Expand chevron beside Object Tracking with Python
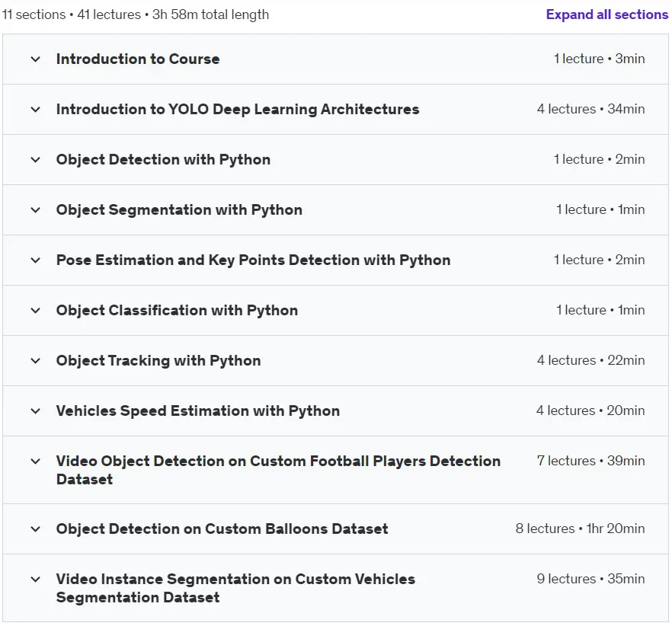672x626 pixels. tap(36, 361)
